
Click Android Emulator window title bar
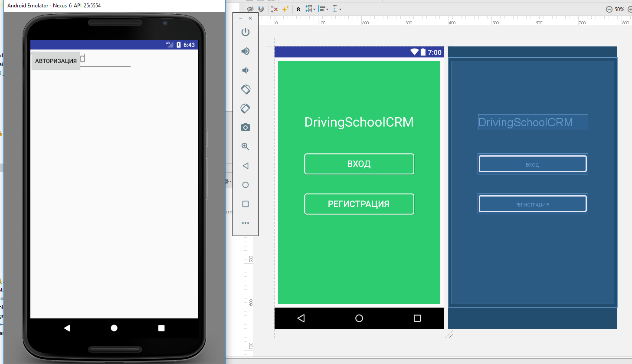tap(115, 6)
